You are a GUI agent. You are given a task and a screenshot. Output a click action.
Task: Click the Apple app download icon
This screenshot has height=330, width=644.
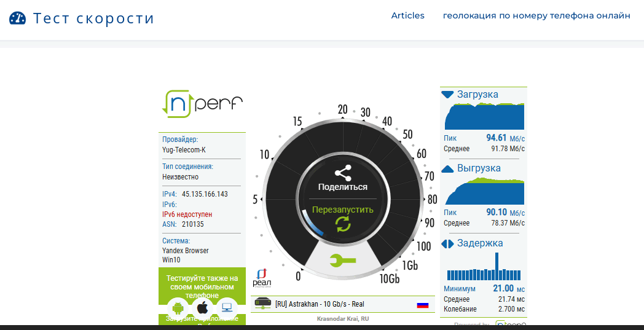pos(203,308)
